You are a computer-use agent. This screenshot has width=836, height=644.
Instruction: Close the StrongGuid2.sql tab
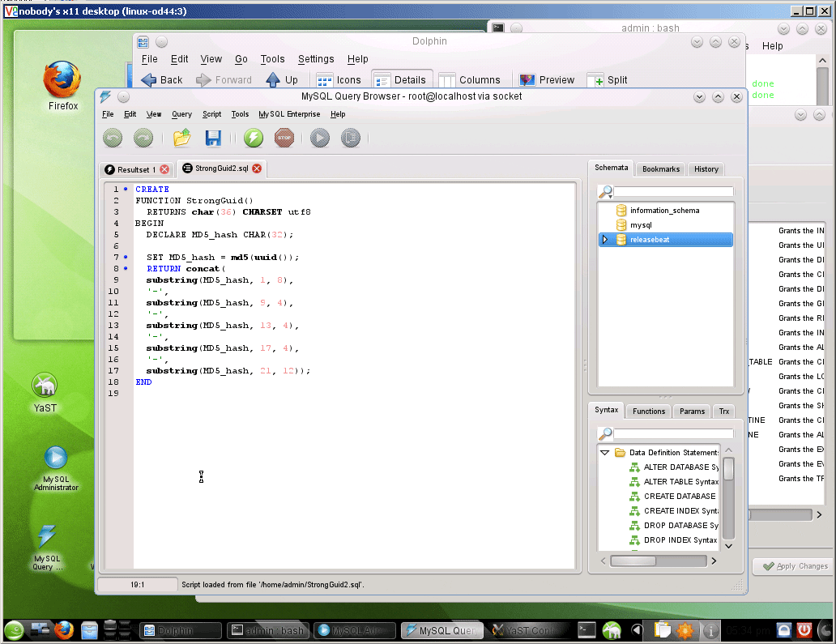257,168
